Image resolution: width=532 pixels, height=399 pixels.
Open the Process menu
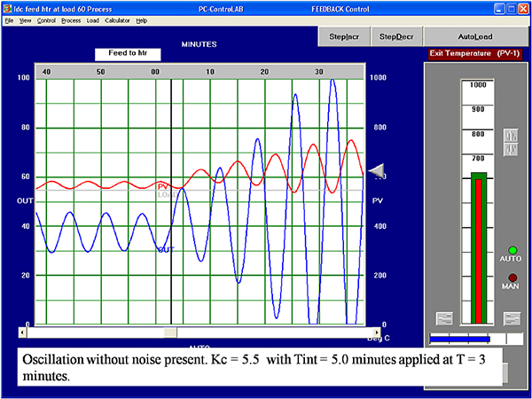71,20
